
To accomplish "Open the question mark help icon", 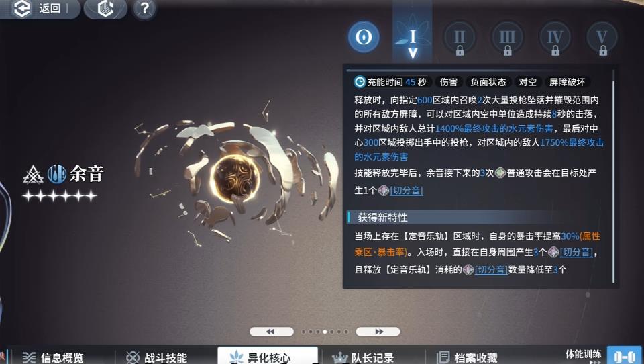I will pos(144,9).
